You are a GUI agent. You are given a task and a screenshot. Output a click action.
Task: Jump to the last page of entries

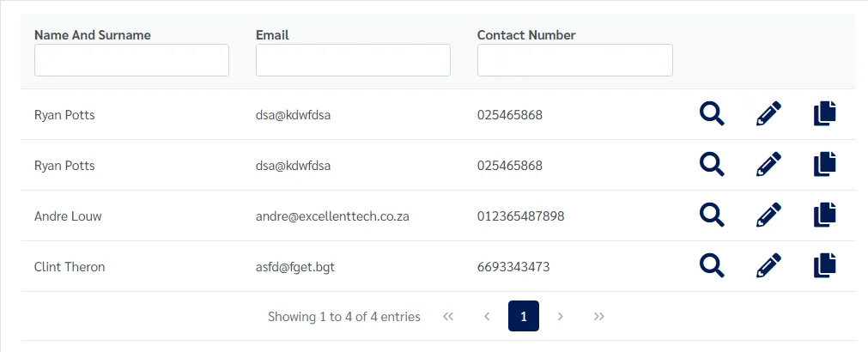pyautogui.click(x=599, y=317)
